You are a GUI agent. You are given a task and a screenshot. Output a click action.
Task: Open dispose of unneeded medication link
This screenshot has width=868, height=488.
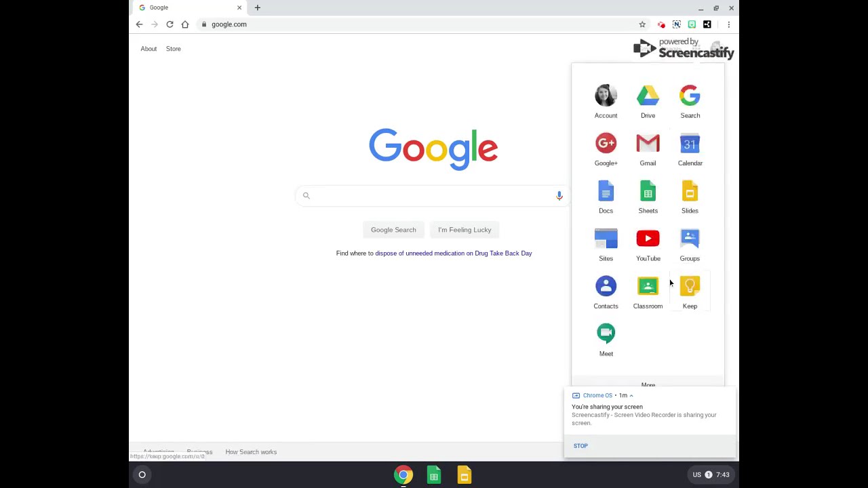click(x=454, y=253)
